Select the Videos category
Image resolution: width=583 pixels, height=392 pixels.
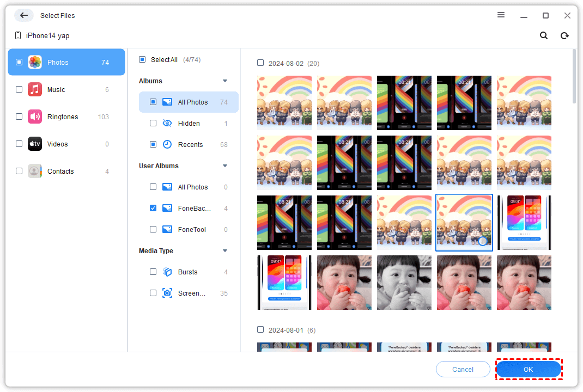(66, 144)
